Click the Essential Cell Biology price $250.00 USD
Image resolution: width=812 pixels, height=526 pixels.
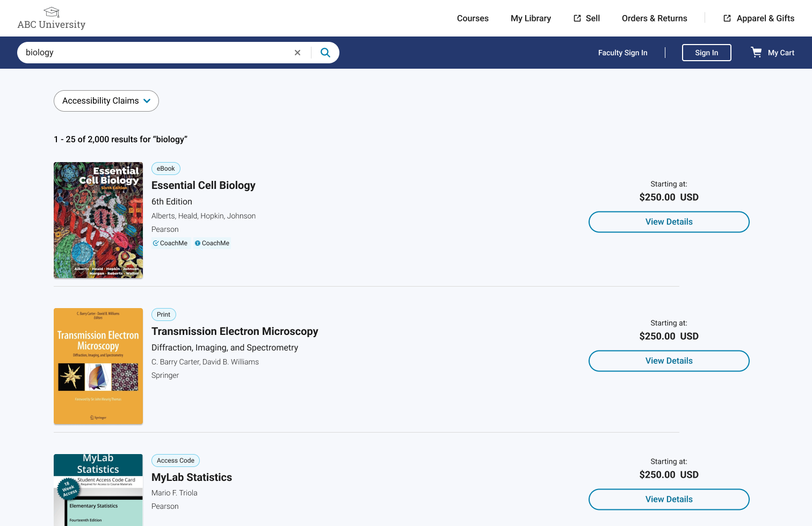pyautogui.click(x=669, y=197)
